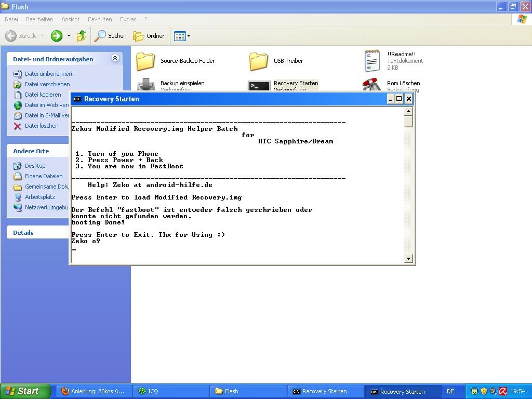Open the Datei menu
This screenshot has width=532, height=399.
[x=11, y=19]
